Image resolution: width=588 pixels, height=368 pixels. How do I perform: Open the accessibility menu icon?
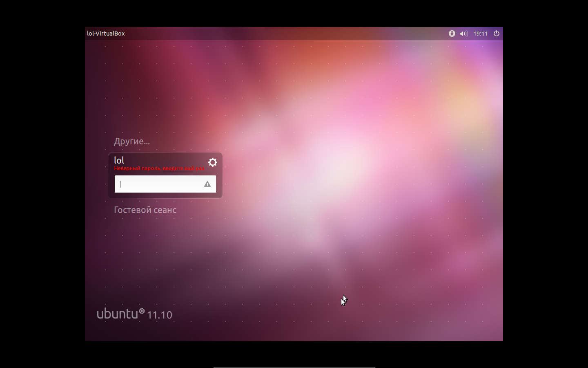(452, 34)
